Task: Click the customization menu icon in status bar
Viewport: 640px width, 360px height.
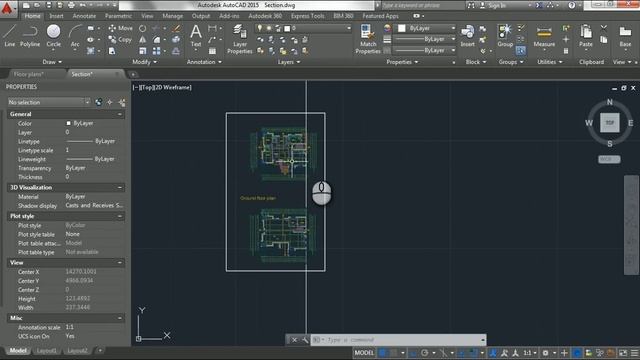Action: (634, 353)
